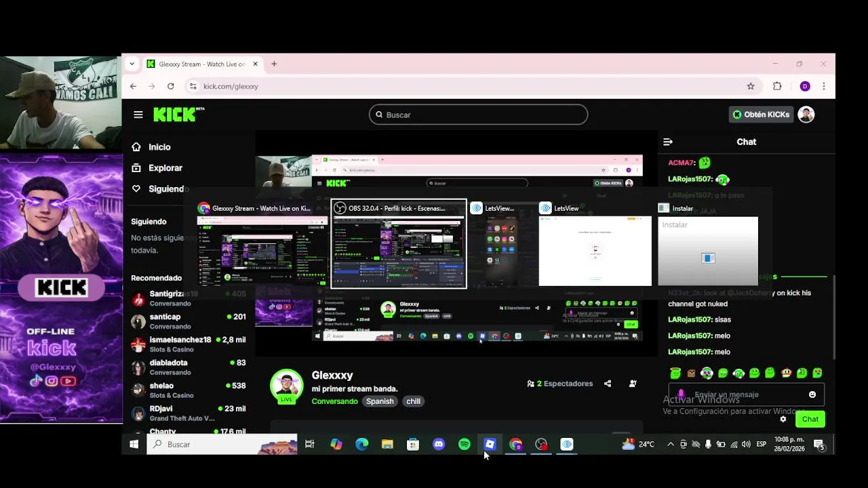The width and height of the screenshot is (868, 488).
Task: Open File Explorer from the taskbar
Action: click(387, 444)
